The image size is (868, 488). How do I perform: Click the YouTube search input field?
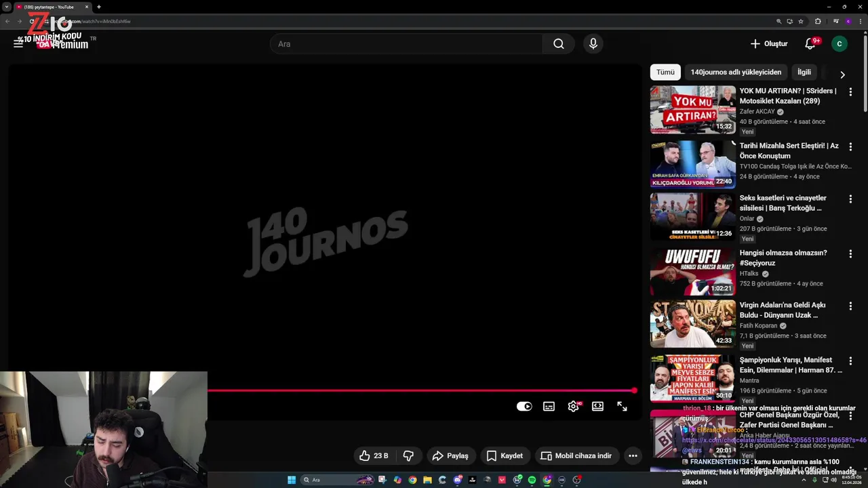coord(406,44)
